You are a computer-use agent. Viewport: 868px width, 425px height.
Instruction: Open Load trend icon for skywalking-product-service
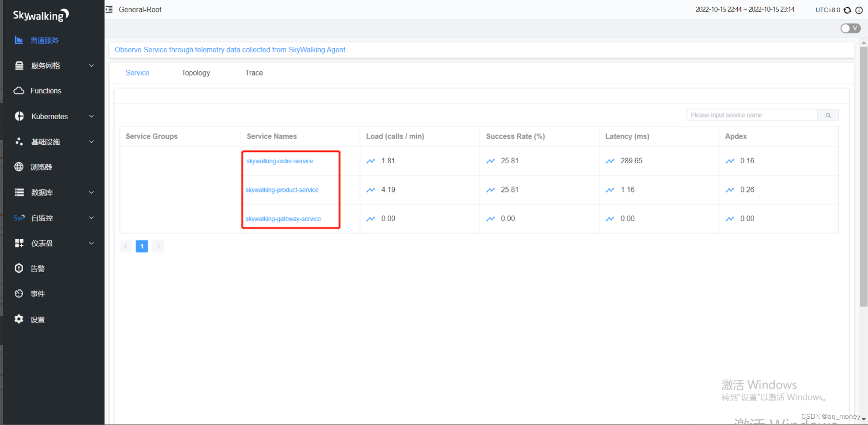(x=371, y=190)
